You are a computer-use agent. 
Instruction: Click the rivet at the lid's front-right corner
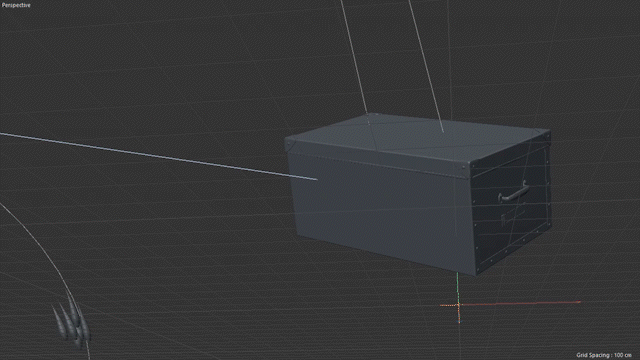click(x=464, y=167)
